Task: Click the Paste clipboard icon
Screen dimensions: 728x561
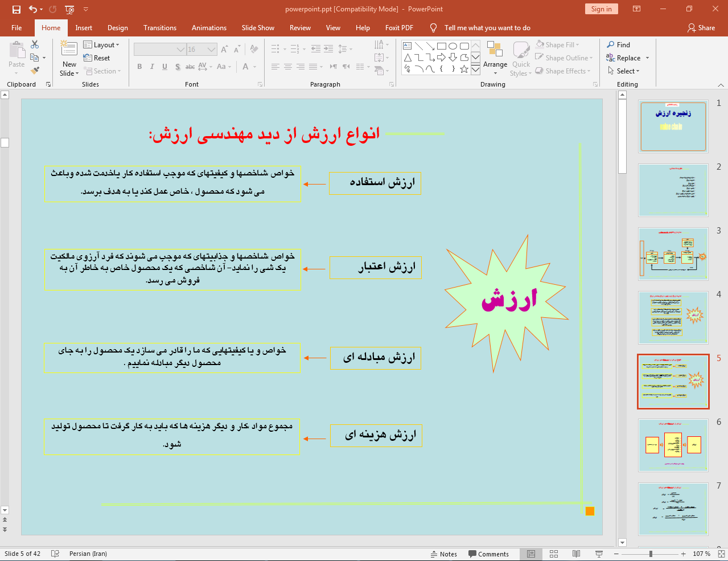Action: click(x=17, y=50)
